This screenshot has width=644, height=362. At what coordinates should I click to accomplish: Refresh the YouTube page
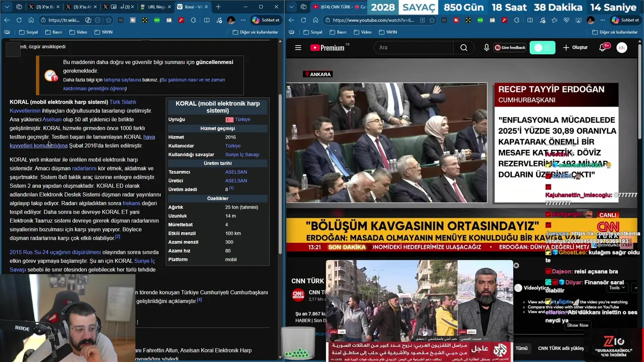point(303,20)
